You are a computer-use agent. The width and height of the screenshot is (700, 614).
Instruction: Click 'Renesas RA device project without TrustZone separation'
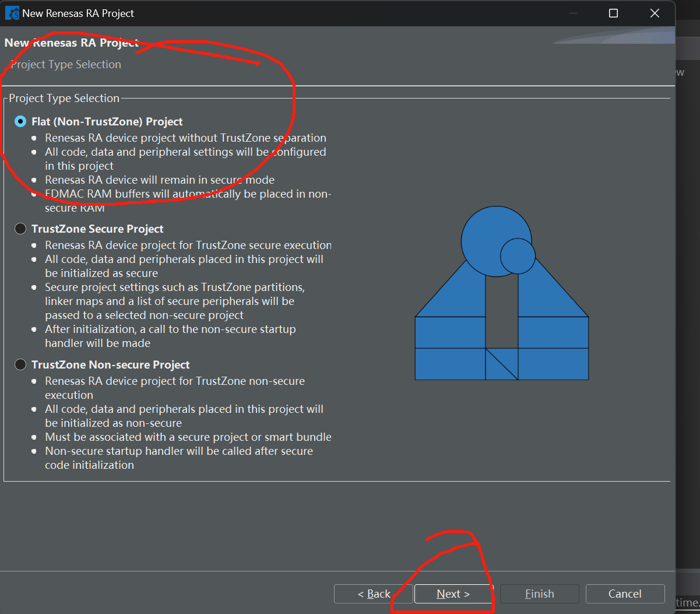(185, 138)
